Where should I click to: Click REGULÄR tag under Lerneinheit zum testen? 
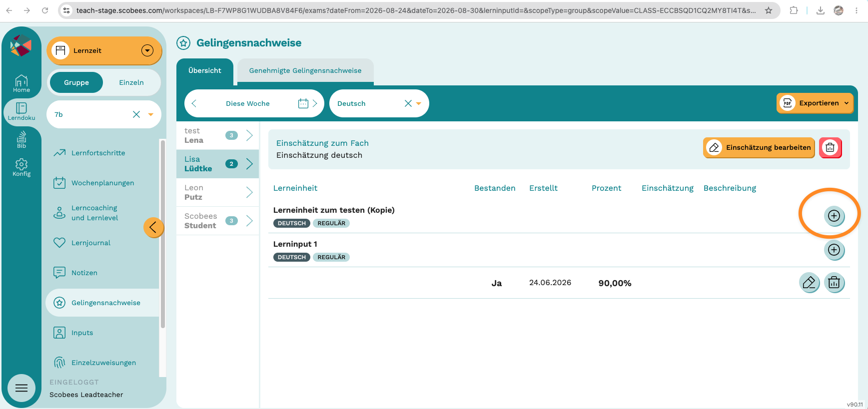tap(331, 223)
